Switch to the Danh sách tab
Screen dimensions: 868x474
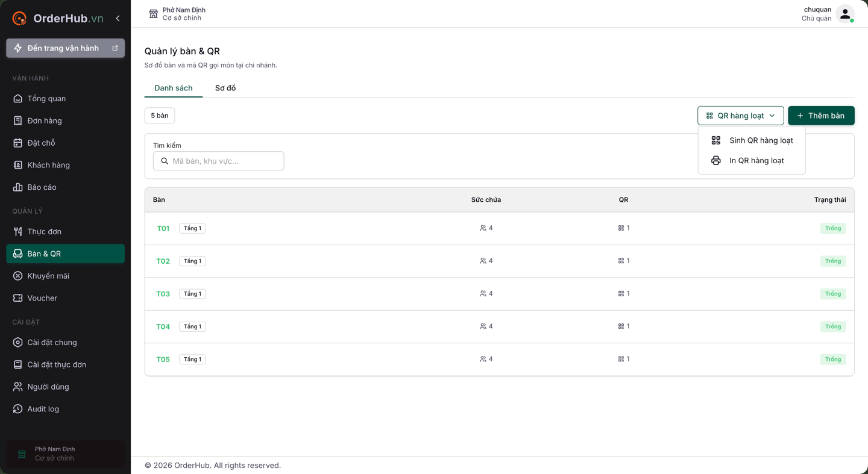pos(174,88)
